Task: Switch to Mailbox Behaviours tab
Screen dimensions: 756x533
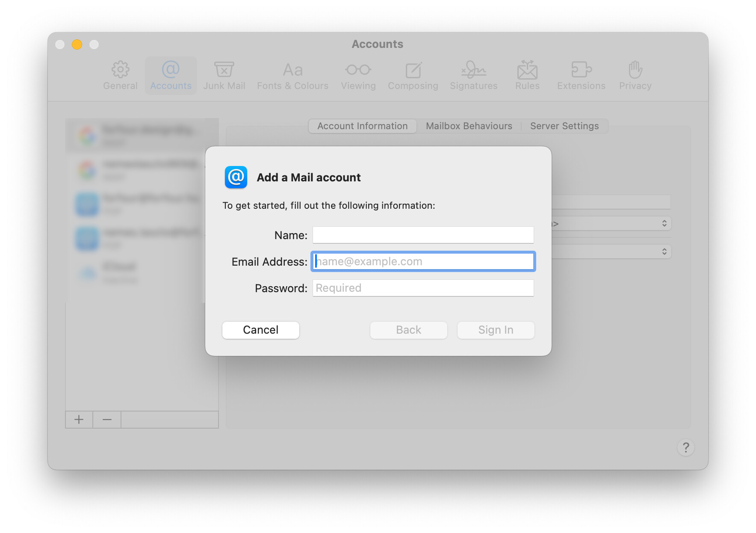Action: [469, 126]
